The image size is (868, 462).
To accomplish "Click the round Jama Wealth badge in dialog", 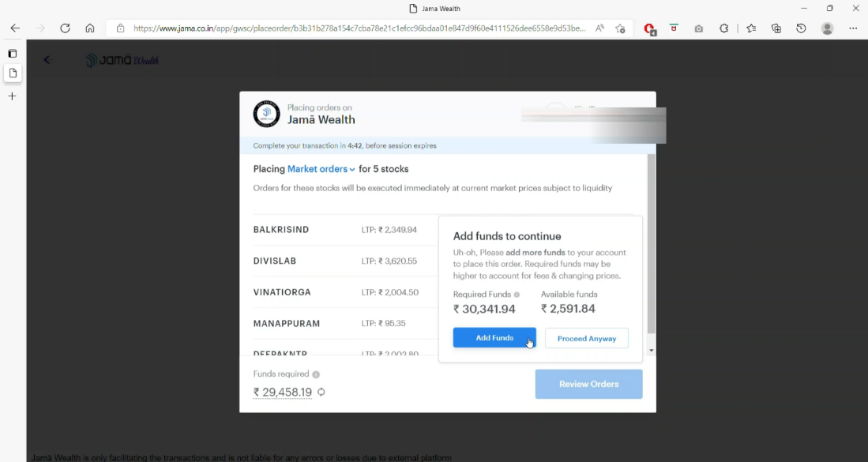I will click(266, 114).
